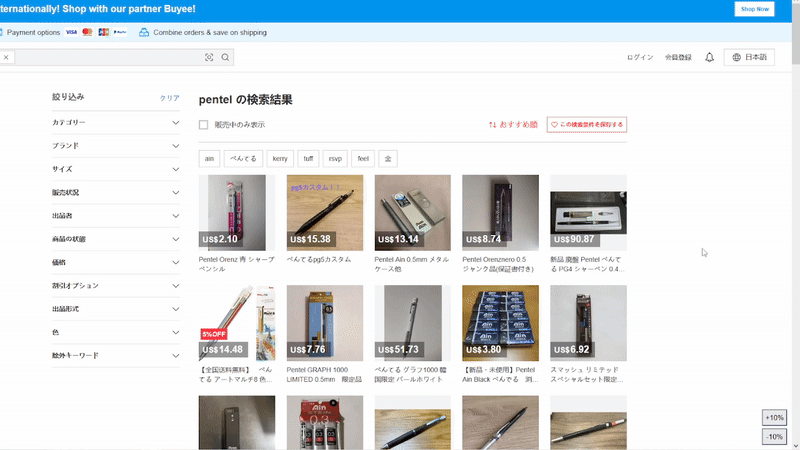This screenshot has height=450, width=800.
Task: Expand the 価格 filter
Action: tap(116, 262)
